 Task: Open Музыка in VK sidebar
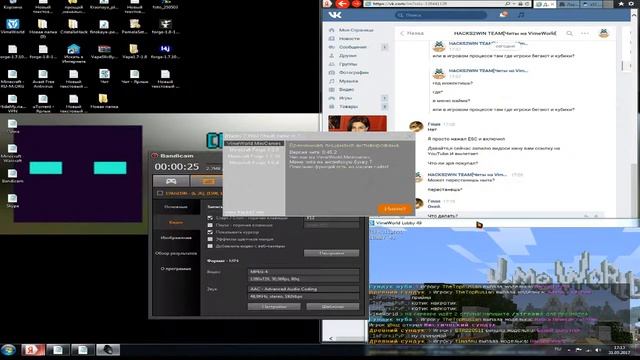(348, 81)
